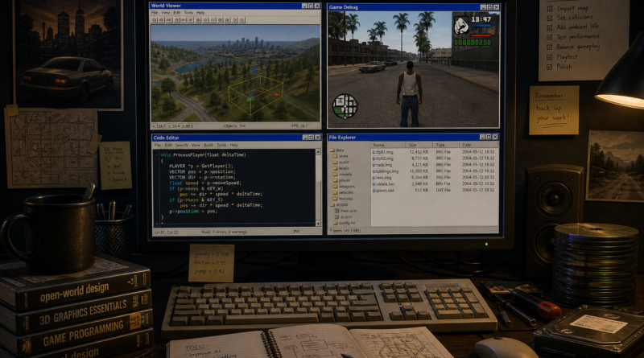644x358 pixels.
Task: Sort files by Size column header
Action: 419,145
